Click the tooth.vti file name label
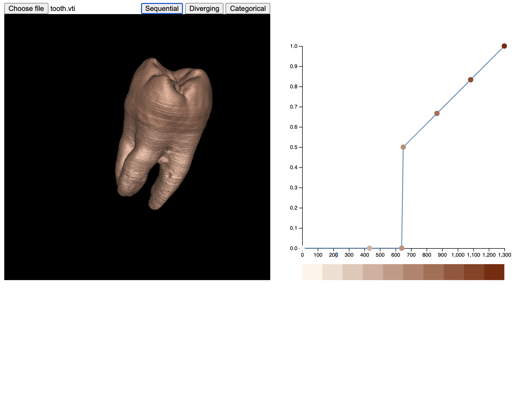This screenshot has height=399, width=532. [63, 9]
